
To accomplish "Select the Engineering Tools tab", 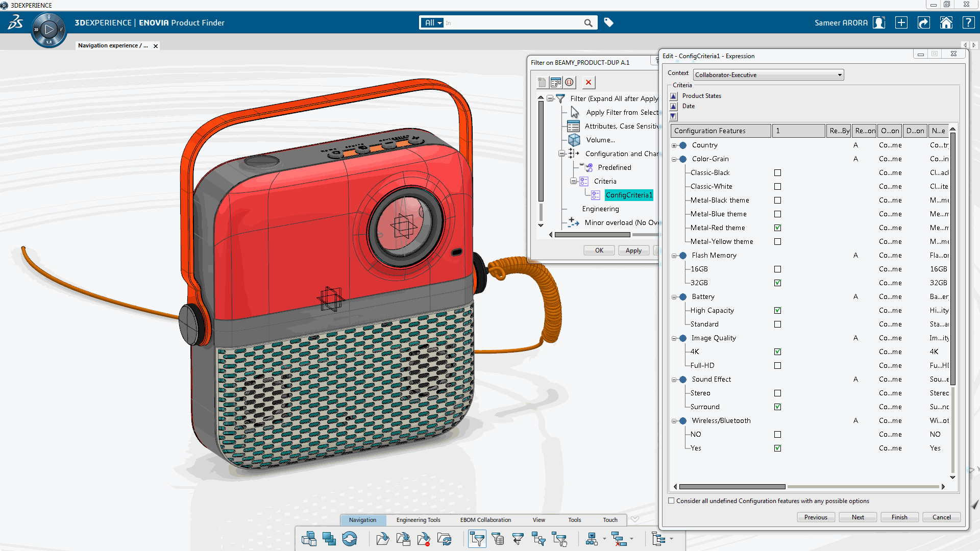I will click(418, 519).
